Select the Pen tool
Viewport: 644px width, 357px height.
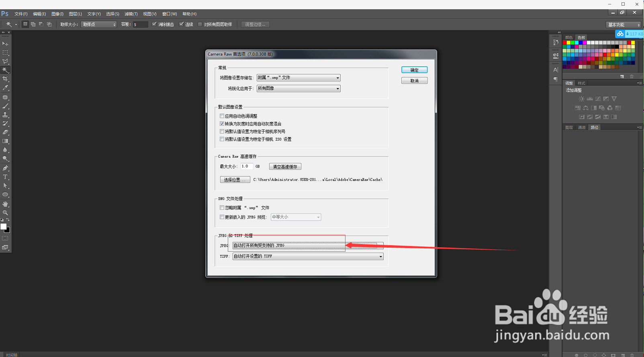pos(5,168)
